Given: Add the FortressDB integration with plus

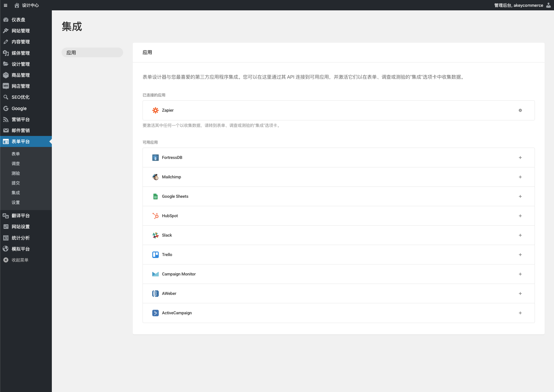Looking at the screenshot, I should tap(520, 158).
